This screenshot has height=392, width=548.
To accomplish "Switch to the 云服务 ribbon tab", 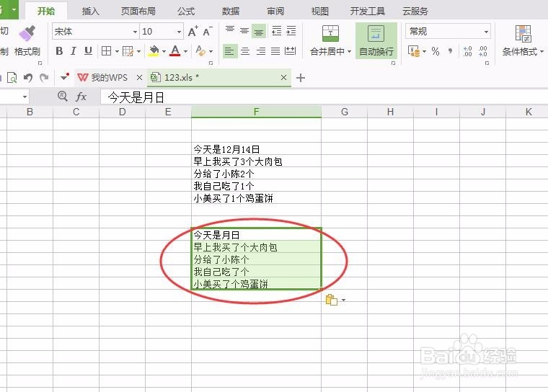I will click(x=415, y=12).
